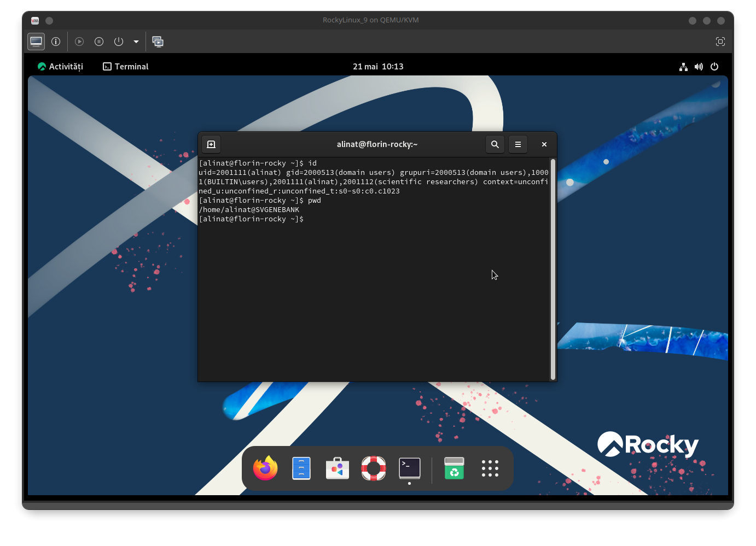The height and width of the screenshot is (546, 756).
Task: Click the pwd command line
Action: coord(260,201)
